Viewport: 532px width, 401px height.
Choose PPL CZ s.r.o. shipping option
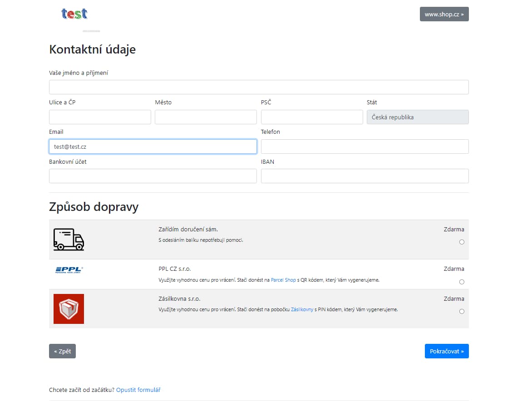(462, 282)
